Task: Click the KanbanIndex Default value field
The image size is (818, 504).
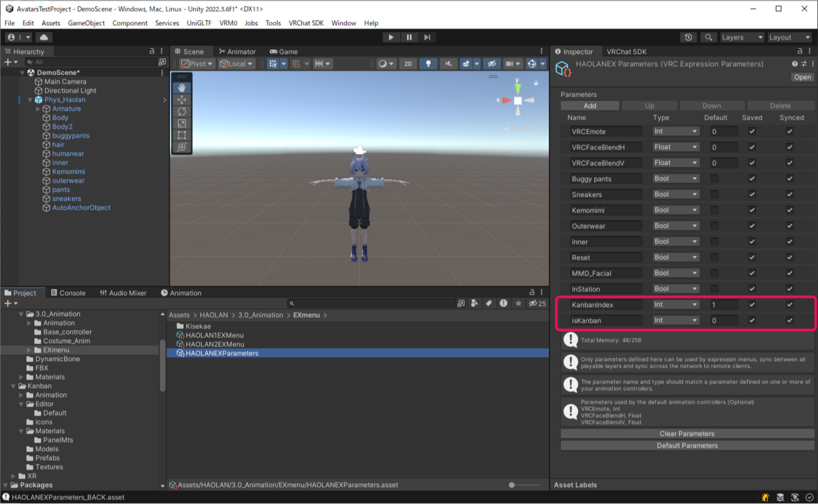Action: 723,304
